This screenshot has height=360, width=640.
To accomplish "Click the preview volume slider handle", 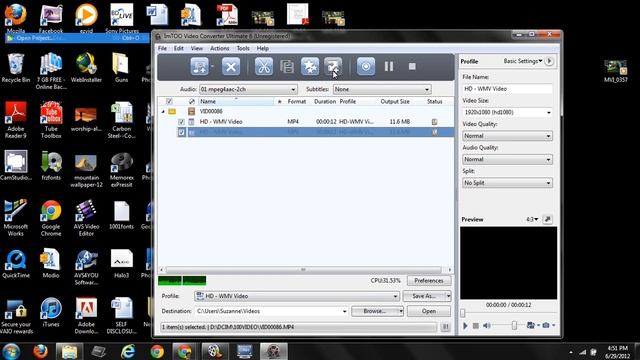I will 514,325.
